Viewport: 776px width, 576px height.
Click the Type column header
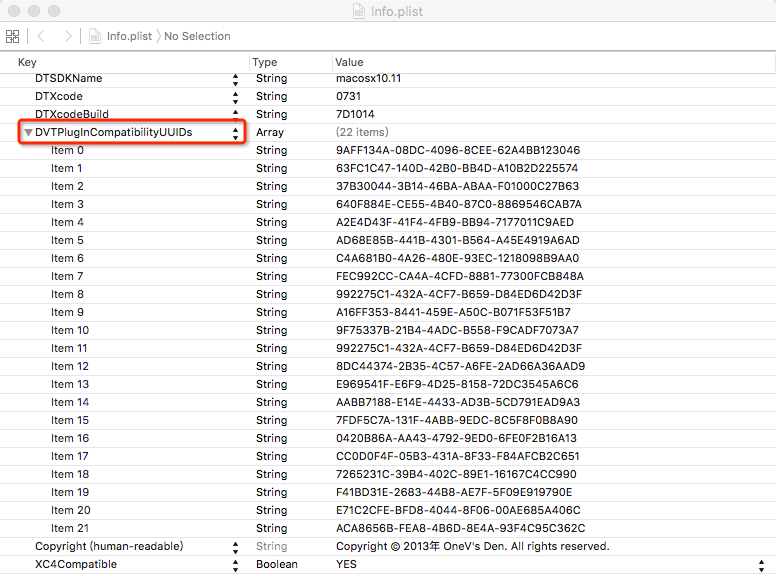(265, 62)
